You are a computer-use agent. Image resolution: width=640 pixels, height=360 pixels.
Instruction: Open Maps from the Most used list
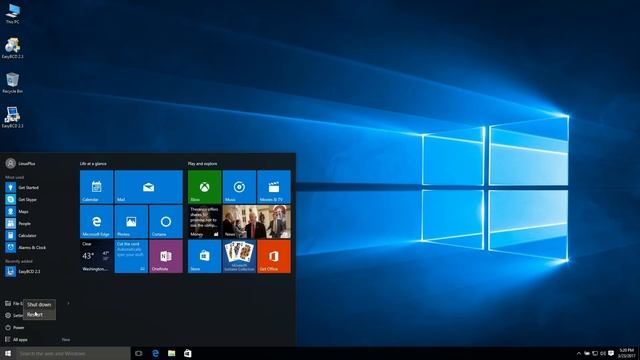point(17,211)
